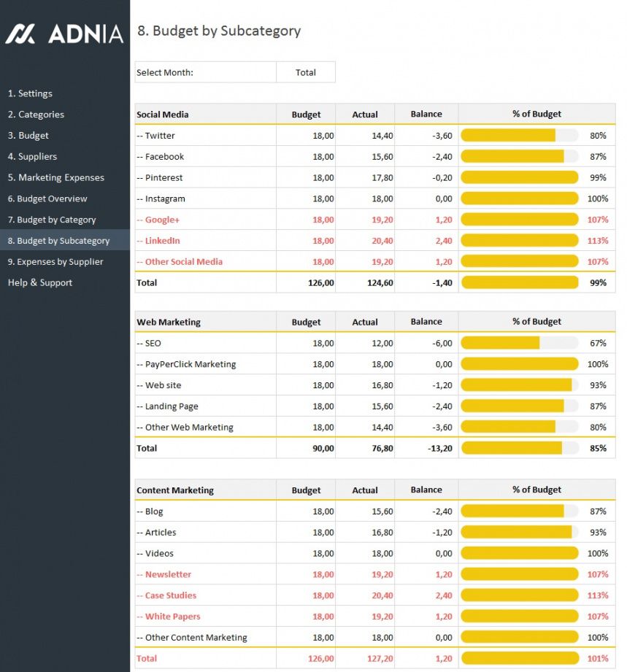Click the Web Marketing Actual column header
Image resolution: width=627 pixels, height=672 pixels.
point(365,322)
